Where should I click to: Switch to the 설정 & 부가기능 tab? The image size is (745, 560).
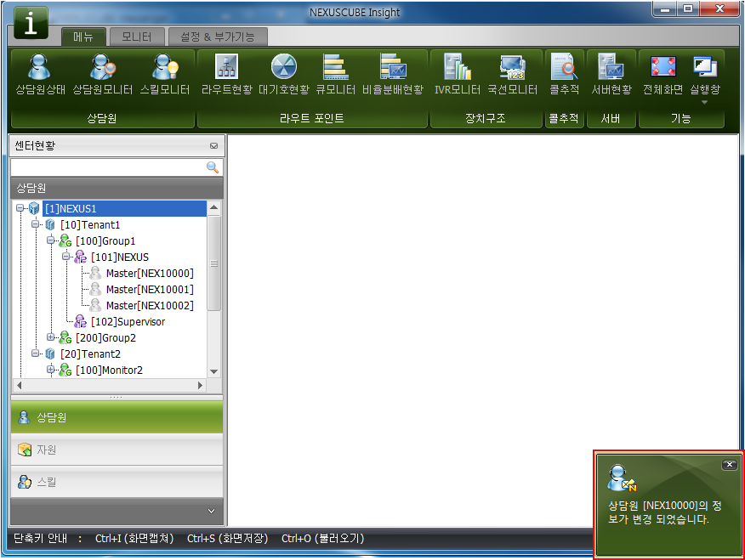(x=218, y=37)
